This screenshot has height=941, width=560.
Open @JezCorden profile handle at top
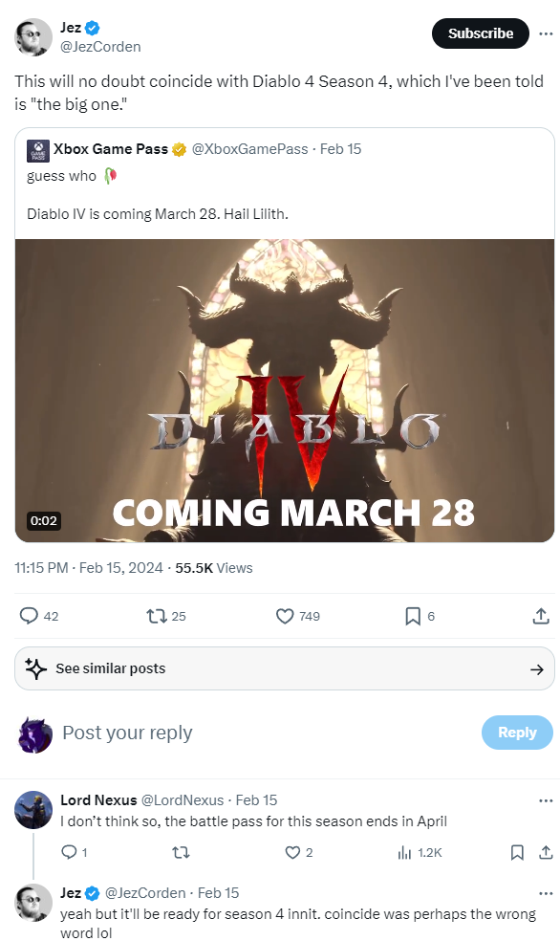coord(100,47)
